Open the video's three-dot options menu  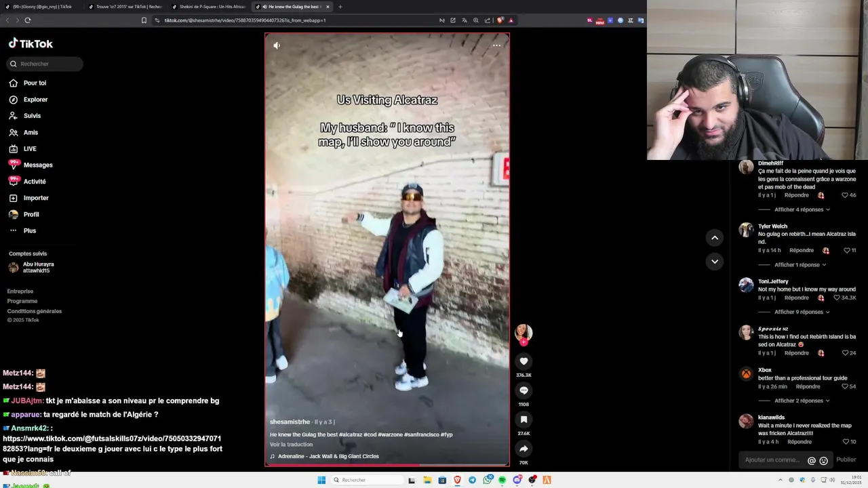click(496, 45)
